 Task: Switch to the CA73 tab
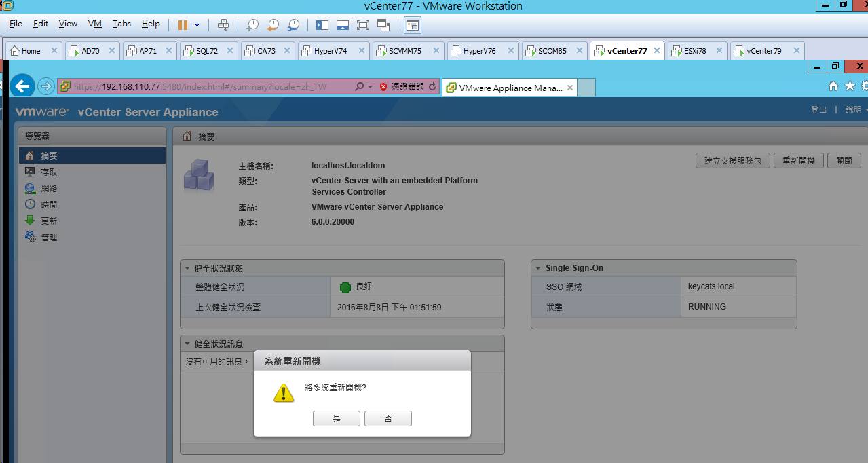pyautogui.click(x=269, y=51)
